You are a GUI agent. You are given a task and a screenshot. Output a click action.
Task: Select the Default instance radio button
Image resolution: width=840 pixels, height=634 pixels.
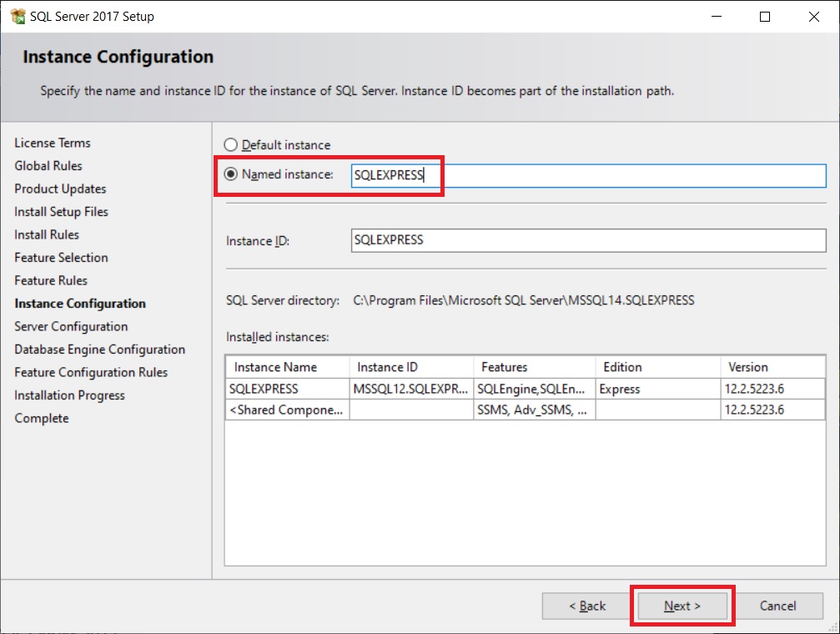[230, 144]
